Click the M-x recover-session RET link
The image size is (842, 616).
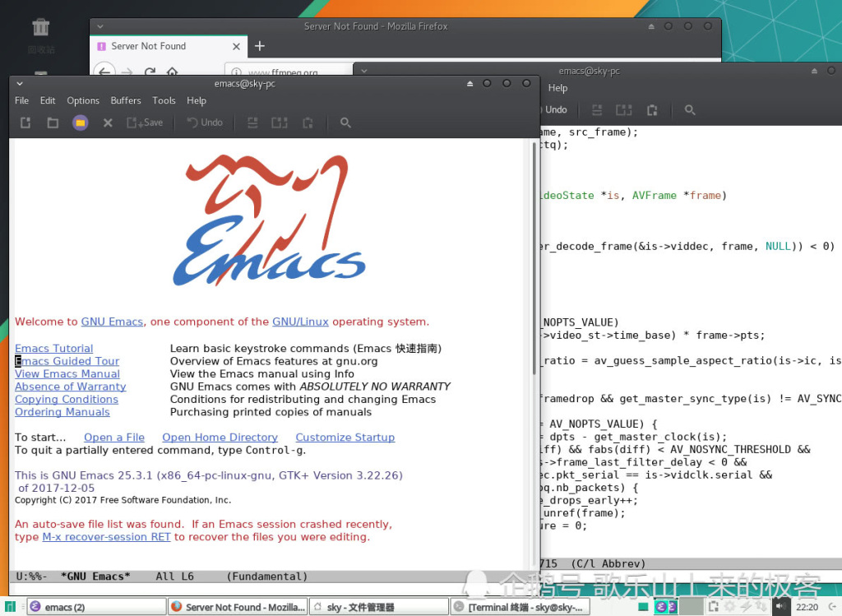pyautogui.click(x=106, y=537)
